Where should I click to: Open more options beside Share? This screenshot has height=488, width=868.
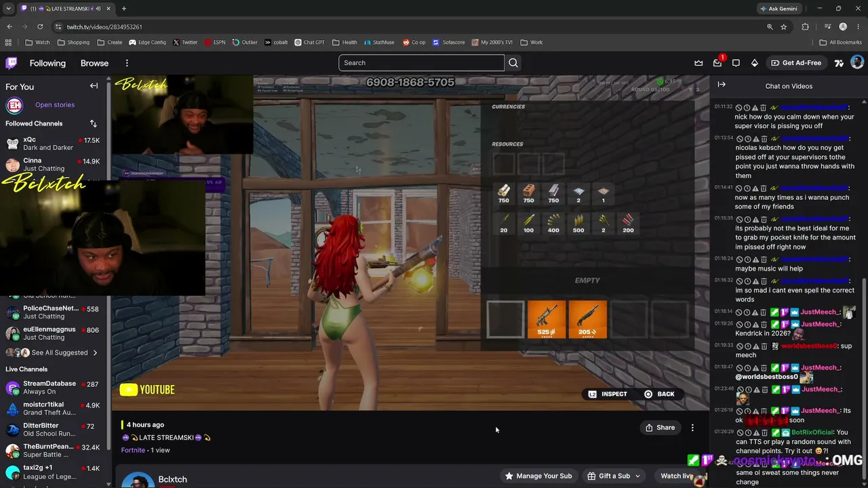[692, 428]
